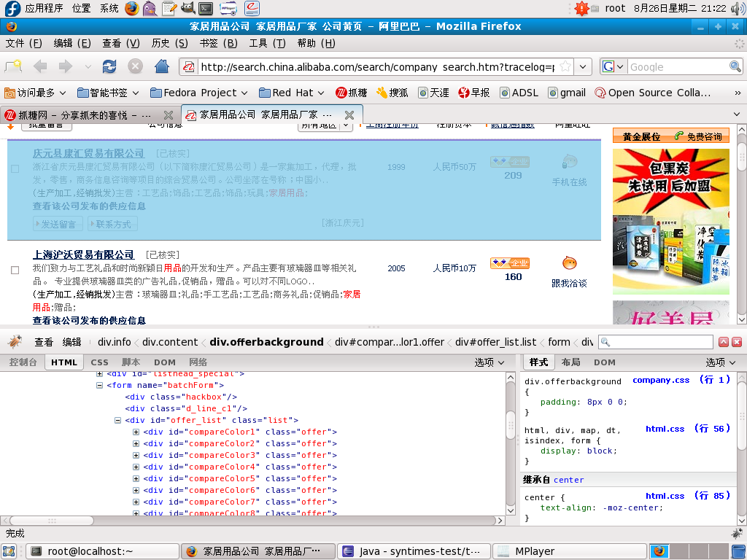Open the URL bar history dropdown arrow
The image size is (747, 560).
(583, 66)
